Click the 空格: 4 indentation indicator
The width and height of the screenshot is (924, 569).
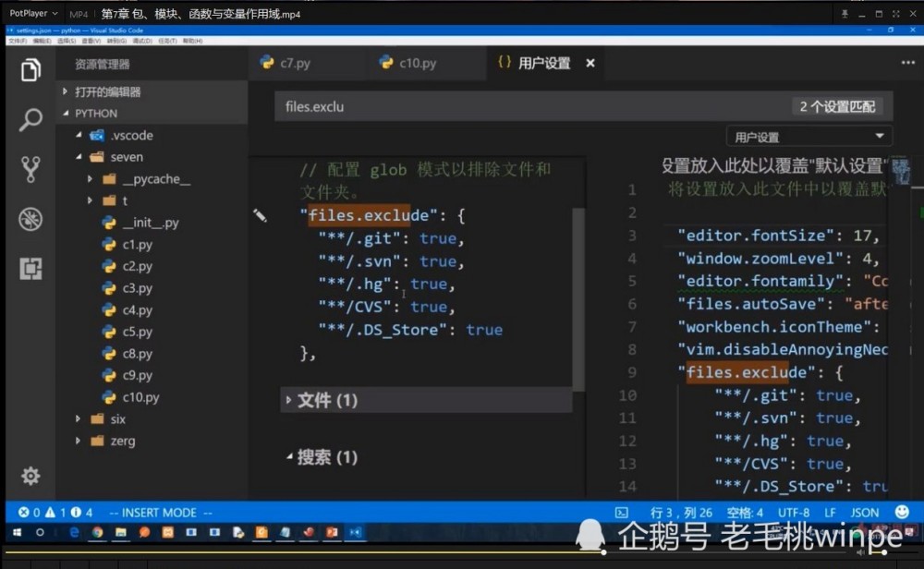click(744, 513)
